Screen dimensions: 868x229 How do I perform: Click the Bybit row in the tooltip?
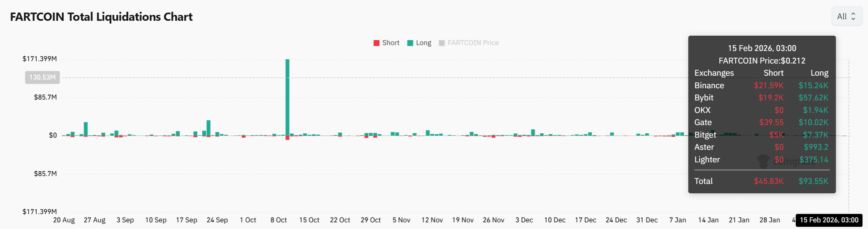click(761, 98)
